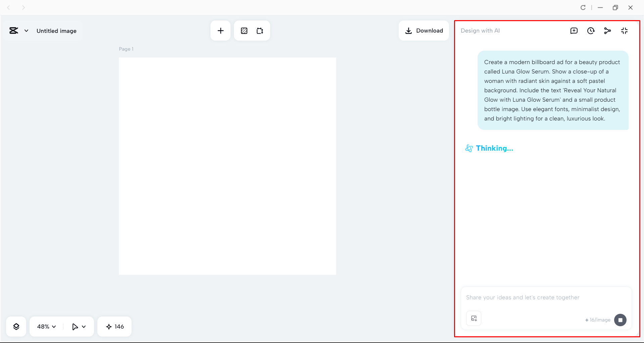Click the add element plus icon above canvas
644x343 pixels.
coord(220,31)
